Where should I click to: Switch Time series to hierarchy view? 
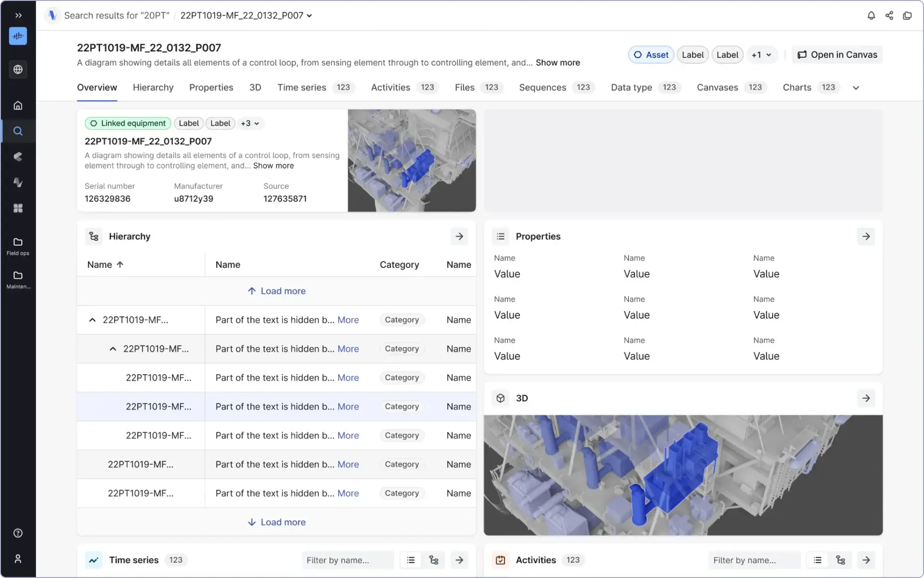434,560
